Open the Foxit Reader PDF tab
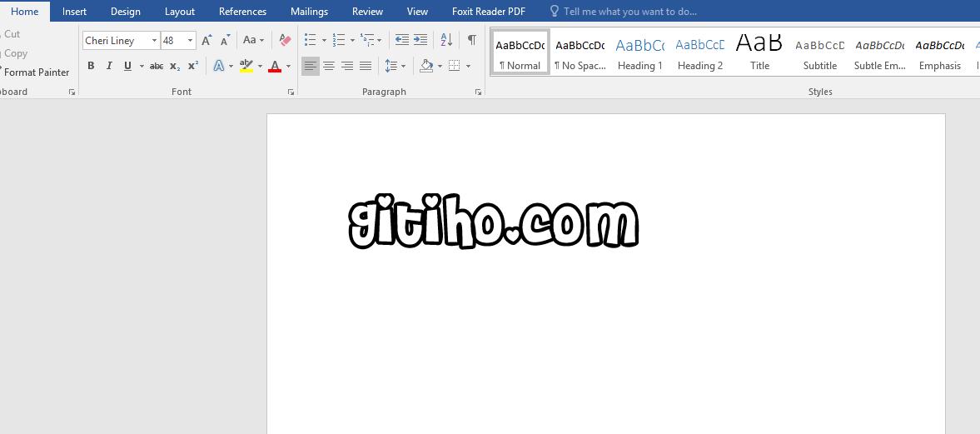 pyautogui.click(x=489, y=12)
